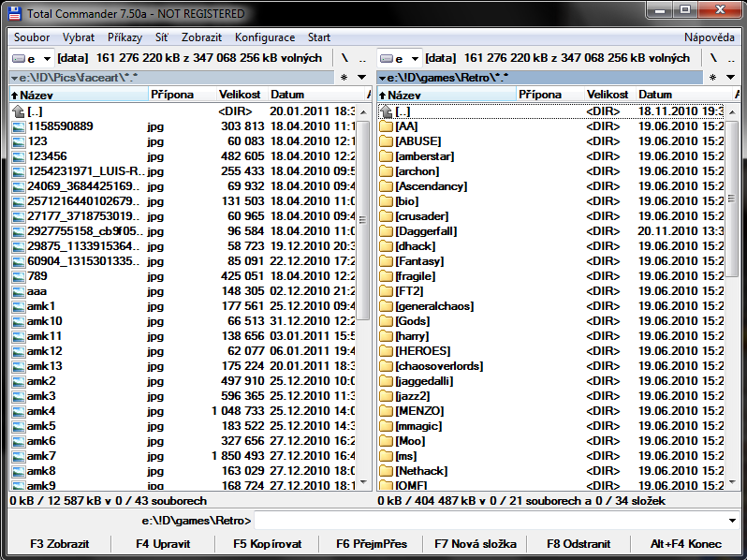Click image icon next to aaa
The width and height of the screenshot is (747, 560).
19,291
